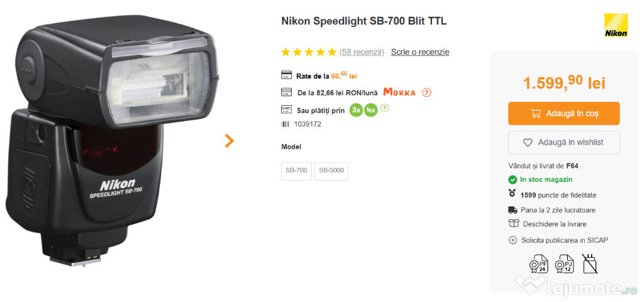The image size is (644, 302).
Task: Click the five-star rating display
Action: [x=309, y=52]
